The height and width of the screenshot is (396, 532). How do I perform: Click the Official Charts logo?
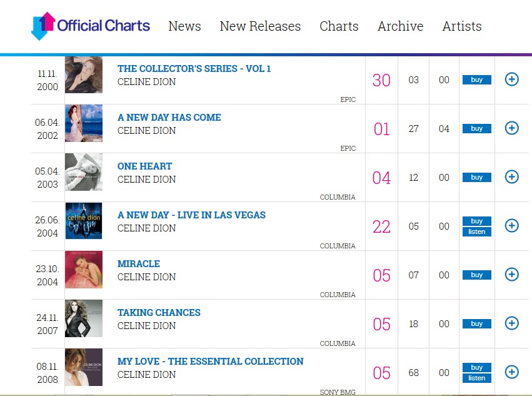(91, 26)
